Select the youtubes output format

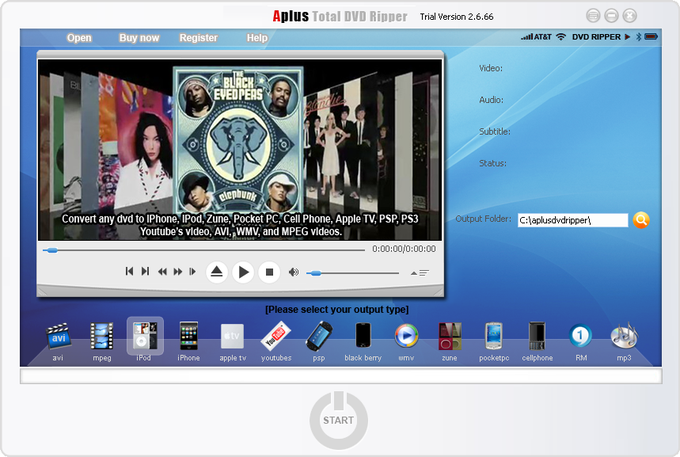click(x=276, y=336)
